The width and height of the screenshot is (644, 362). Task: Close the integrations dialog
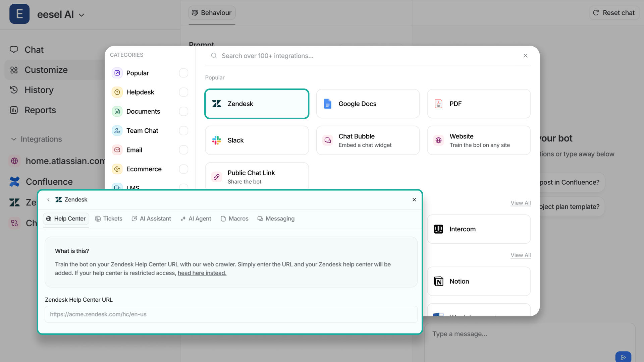point(526,56)
